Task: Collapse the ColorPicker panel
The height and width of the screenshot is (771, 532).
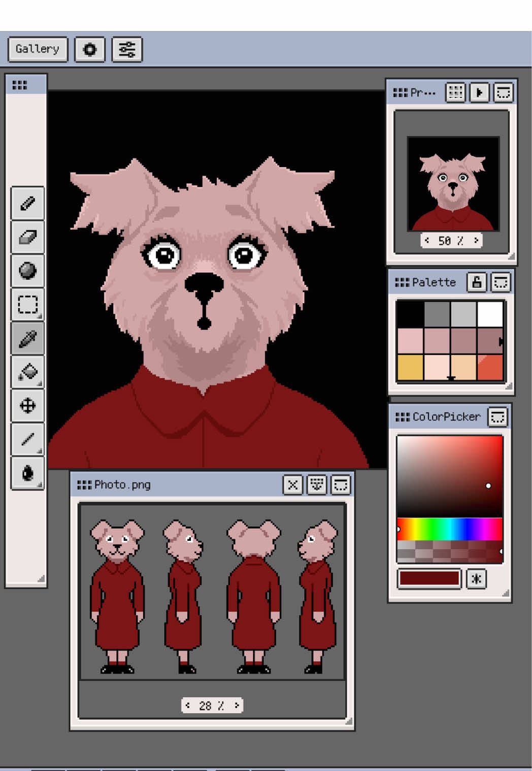Action: tap(497, 417)
